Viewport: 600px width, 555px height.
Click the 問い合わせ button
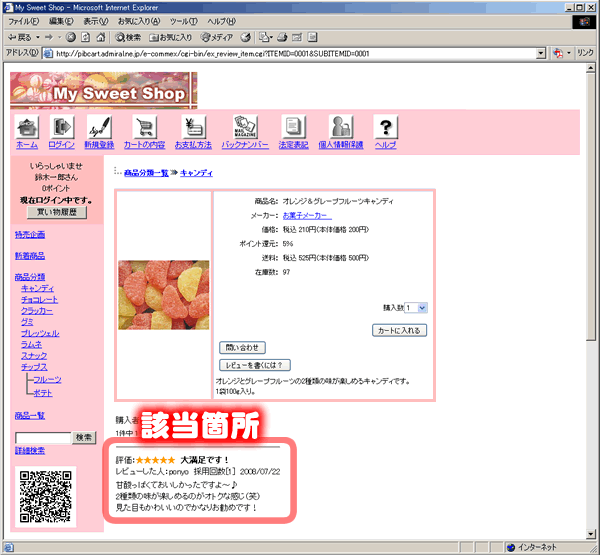pos(242,348)
